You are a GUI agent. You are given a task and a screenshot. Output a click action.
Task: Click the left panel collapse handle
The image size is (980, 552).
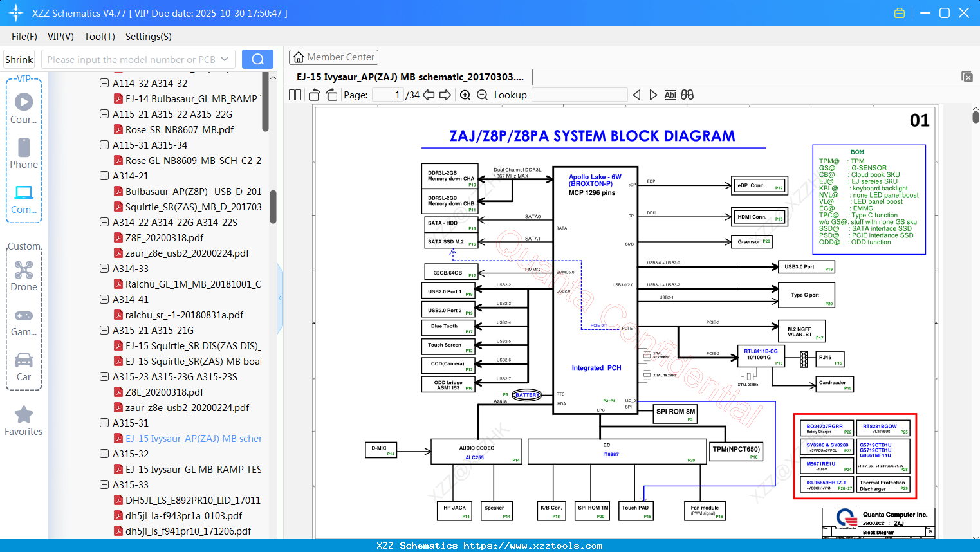[x=280, y=298]
